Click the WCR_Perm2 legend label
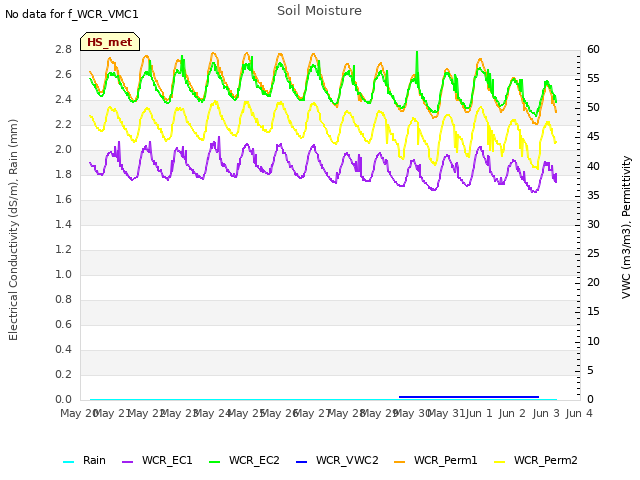Screen dimensions: 640x480 pyautogui.click(x=545, y=460)
